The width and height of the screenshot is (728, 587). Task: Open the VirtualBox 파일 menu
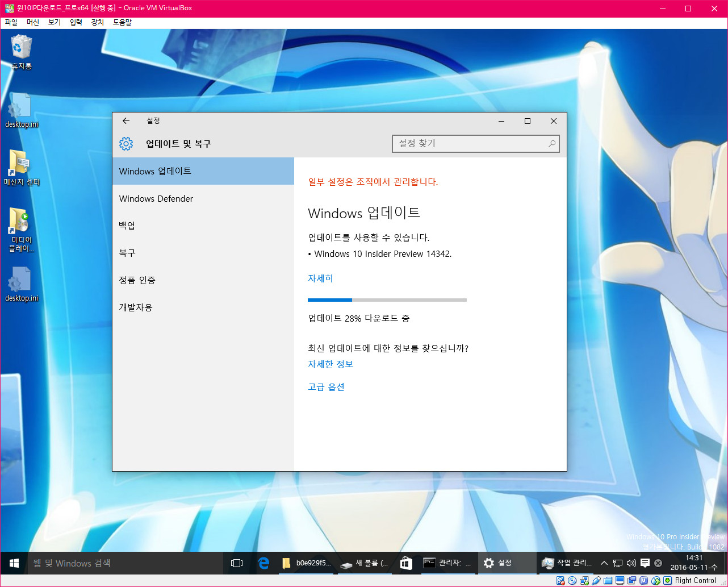coord(11,22)
